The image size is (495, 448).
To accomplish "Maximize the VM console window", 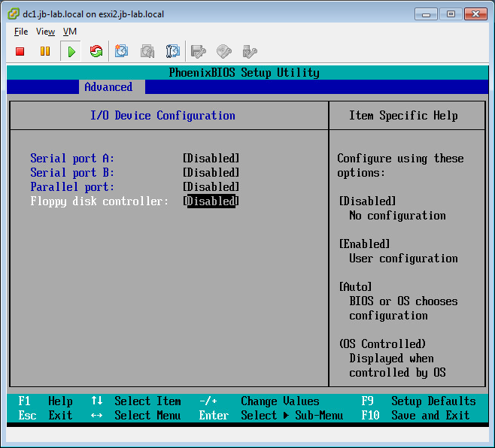I will point(451,14).
